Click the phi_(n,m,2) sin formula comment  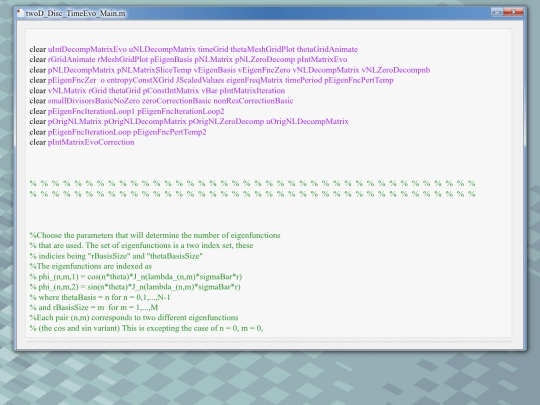(x=135, y=287)
